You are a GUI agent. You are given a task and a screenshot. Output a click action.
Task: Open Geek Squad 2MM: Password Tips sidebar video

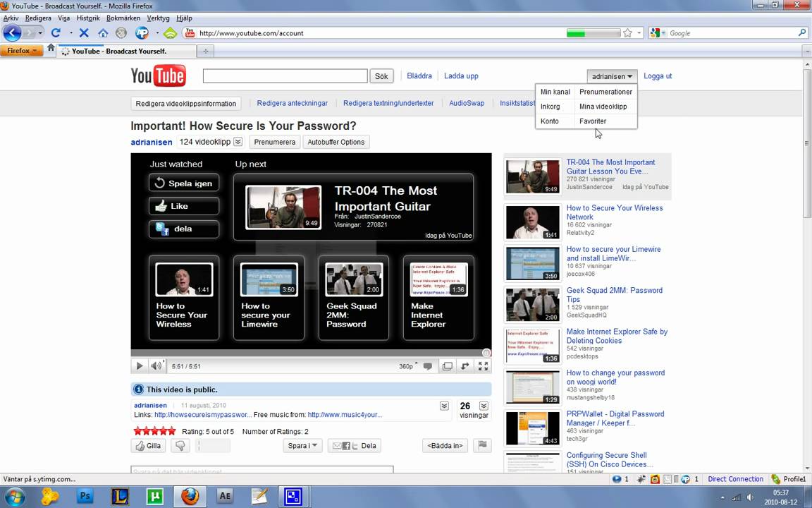point(614,294)
